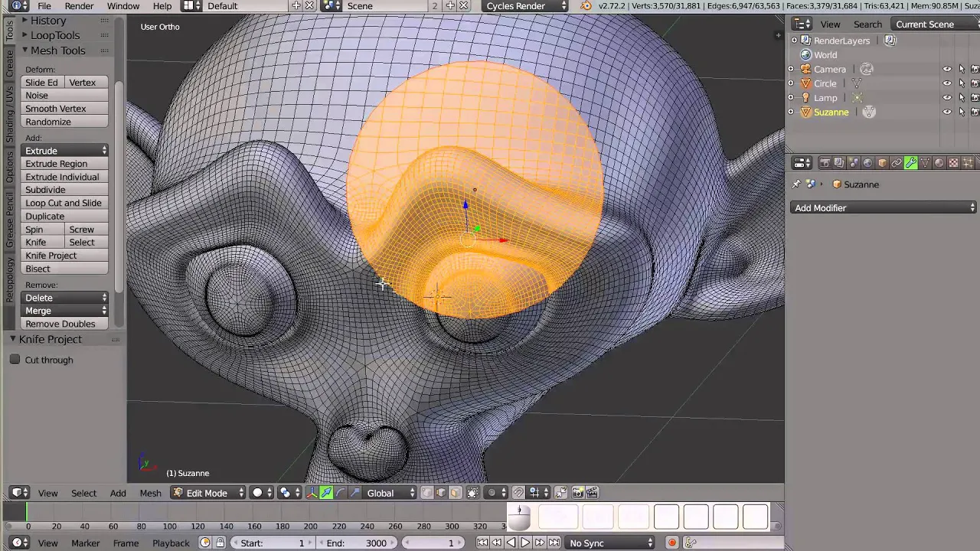Open the File menu
The image size is (980, 551).
44,6
